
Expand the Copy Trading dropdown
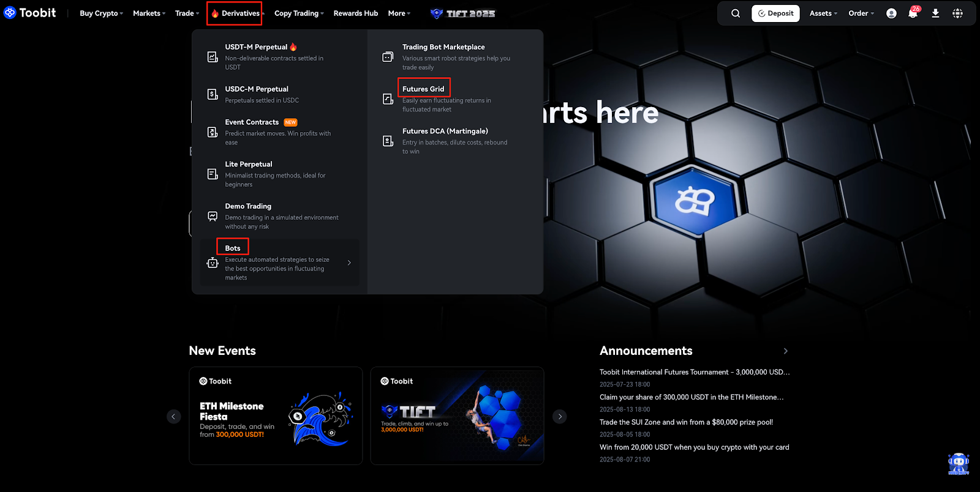300,13
